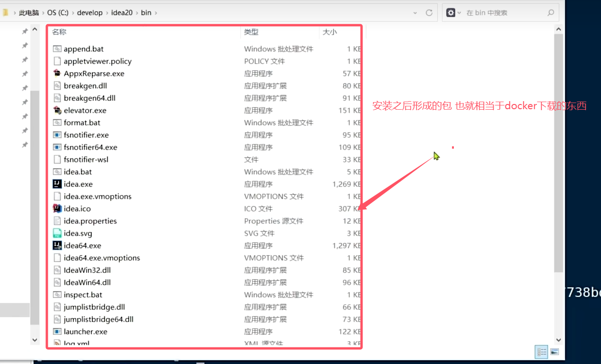
Task: Click the search magnifier icon
Action: 550,13
